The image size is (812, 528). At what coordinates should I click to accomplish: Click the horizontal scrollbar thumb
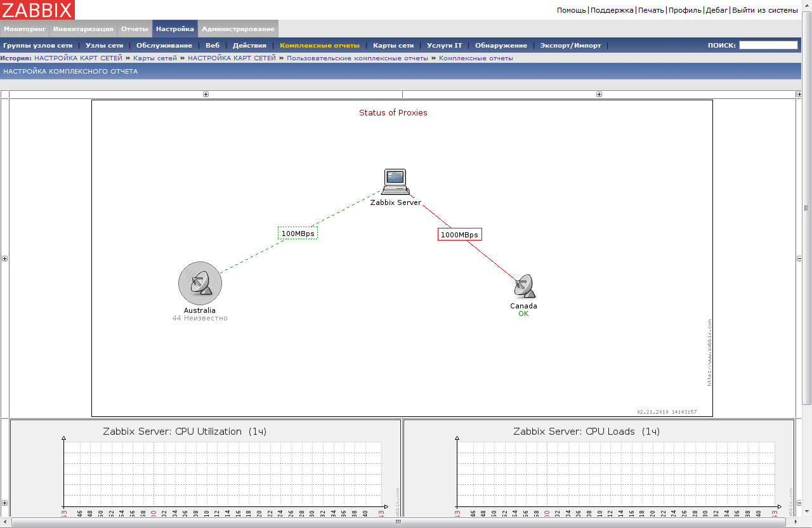pos(398,522)
